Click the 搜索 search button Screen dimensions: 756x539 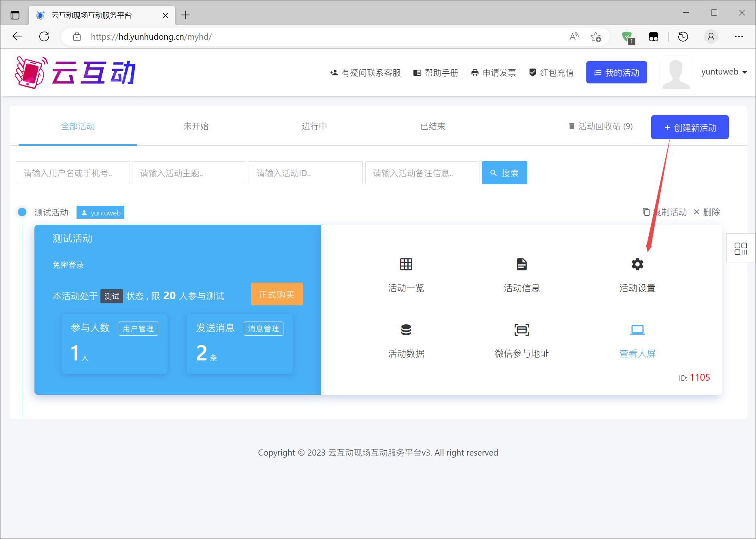point(504,173)
